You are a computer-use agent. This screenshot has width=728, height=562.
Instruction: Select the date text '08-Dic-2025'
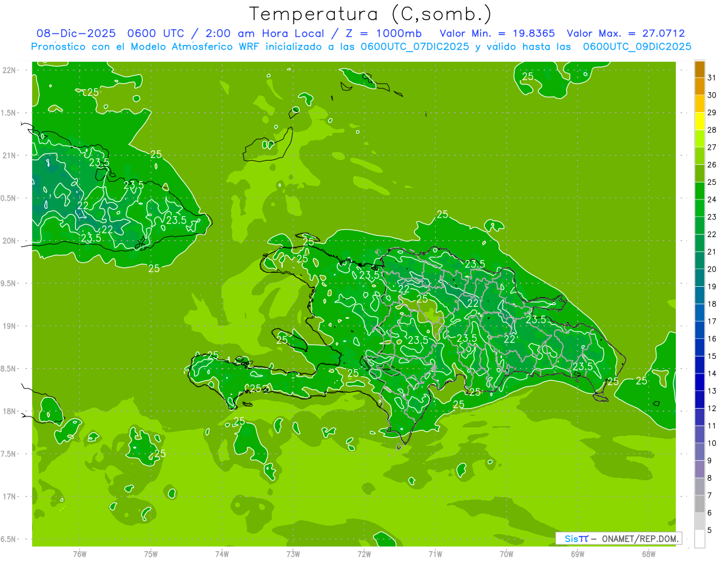tap(76, 33)
